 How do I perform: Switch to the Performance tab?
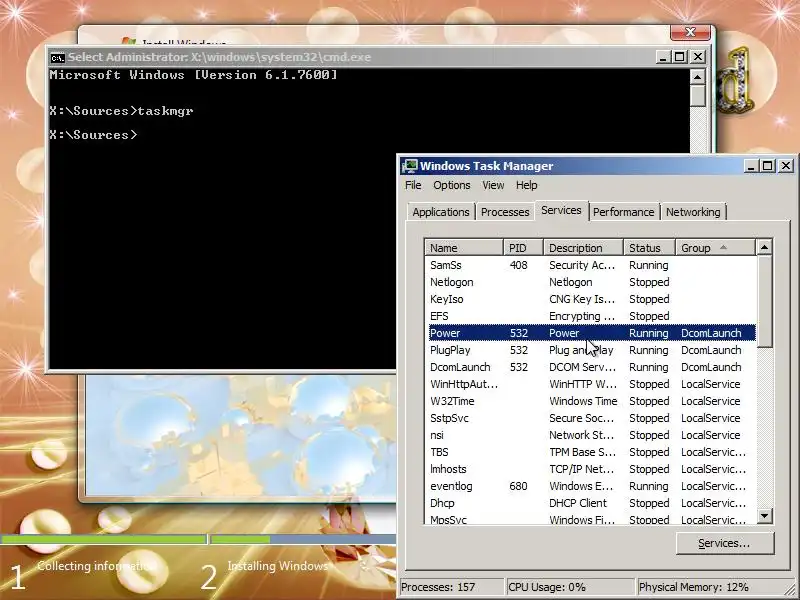(623, 212)
